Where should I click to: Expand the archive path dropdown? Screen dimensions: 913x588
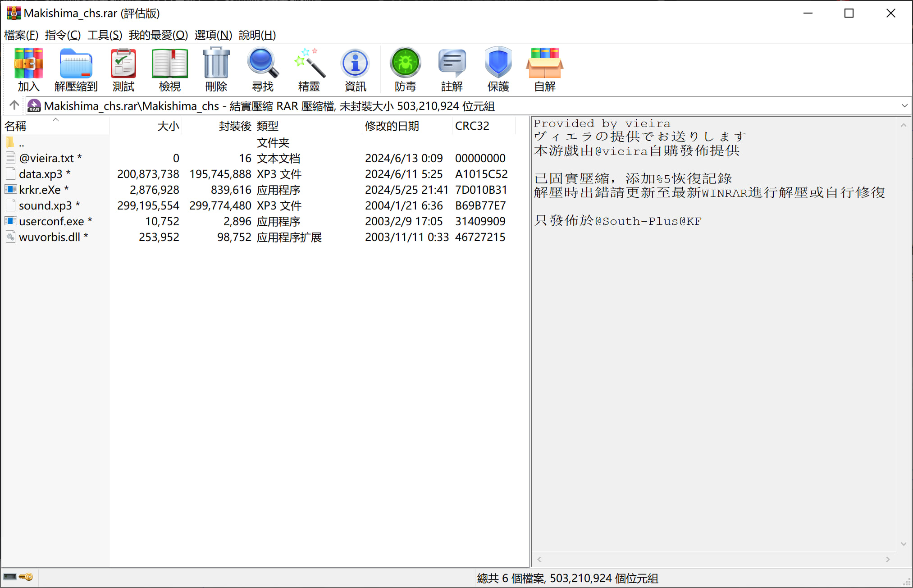(904, 106)
